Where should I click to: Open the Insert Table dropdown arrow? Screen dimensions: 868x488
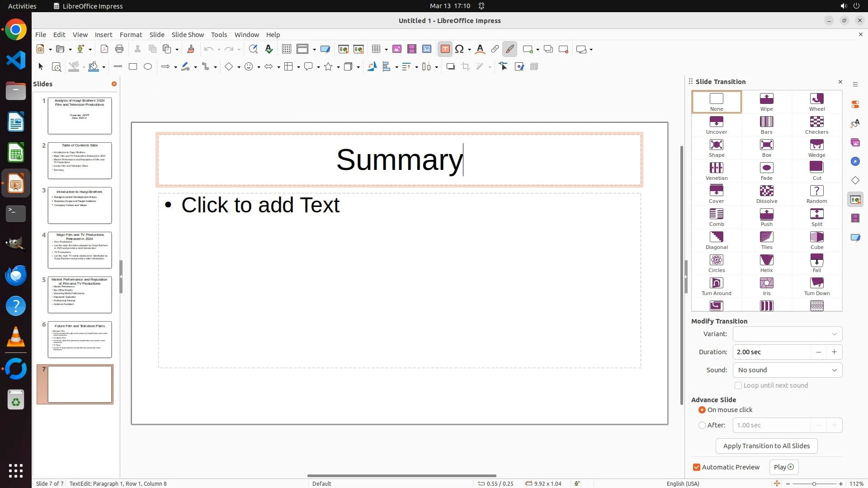click(386, 49)
